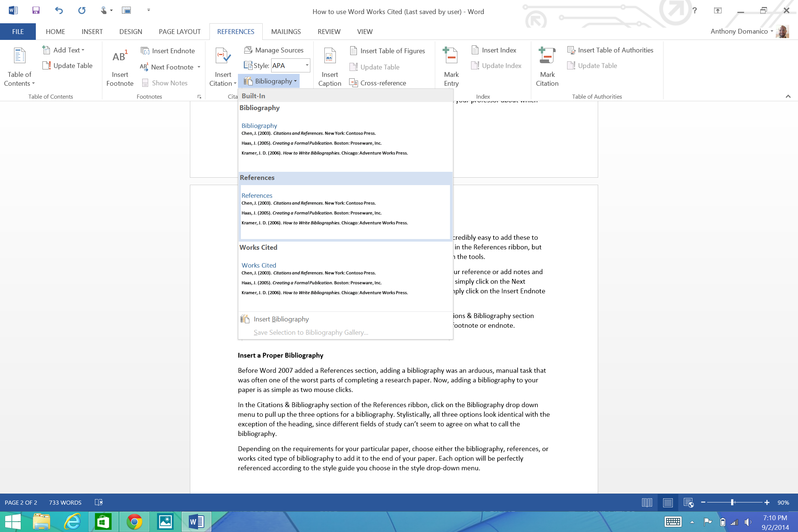Click the Save icon in quick access toolbar
Viewport: 798px width, 532px height.
point(35,10)
